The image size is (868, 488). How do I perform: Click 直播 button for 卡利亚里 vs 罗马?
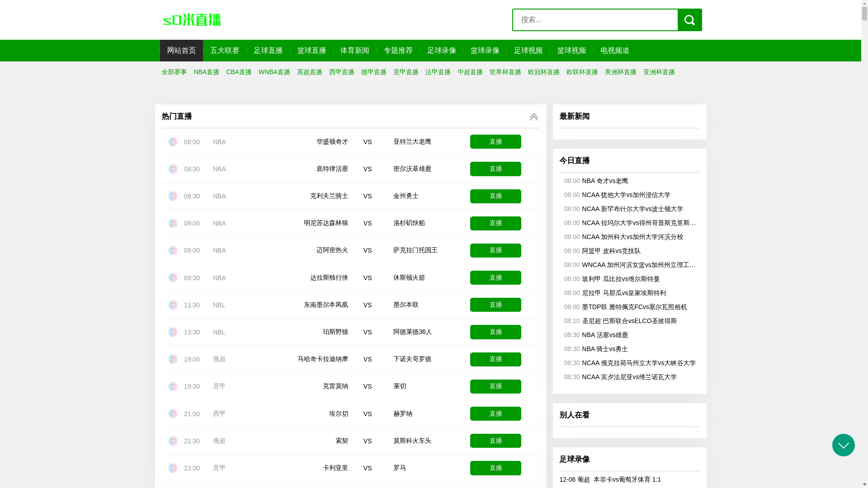coord(495,468)
